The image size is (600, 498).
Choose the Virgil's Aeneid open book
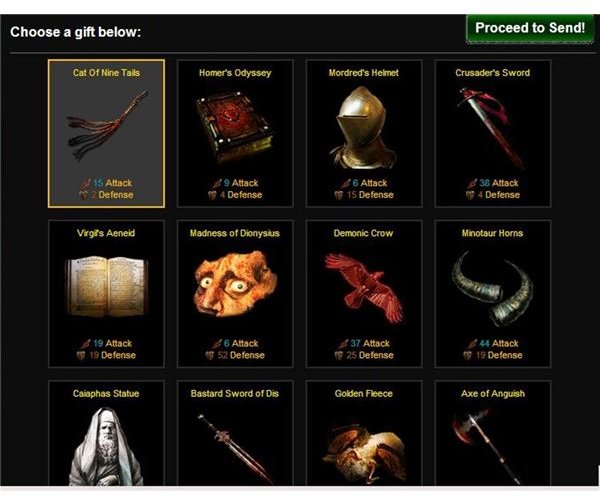[106, 287]
